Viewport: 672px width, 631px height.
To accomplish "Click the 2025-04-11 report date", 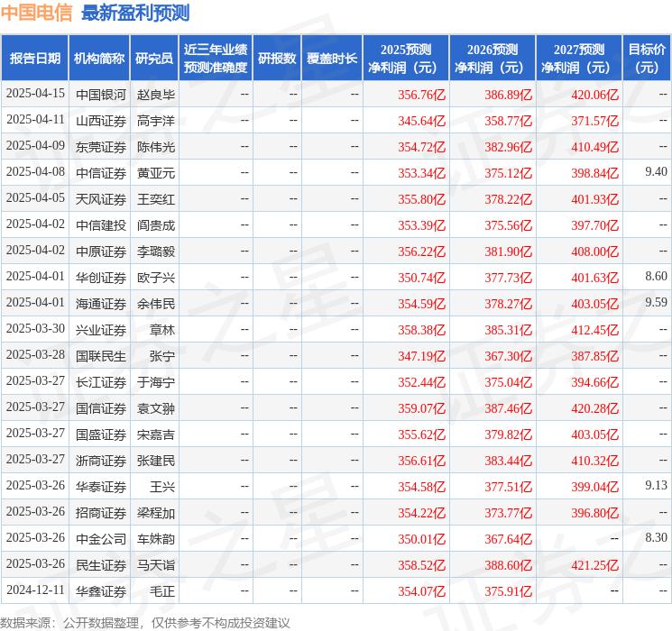I will [35, 120].
